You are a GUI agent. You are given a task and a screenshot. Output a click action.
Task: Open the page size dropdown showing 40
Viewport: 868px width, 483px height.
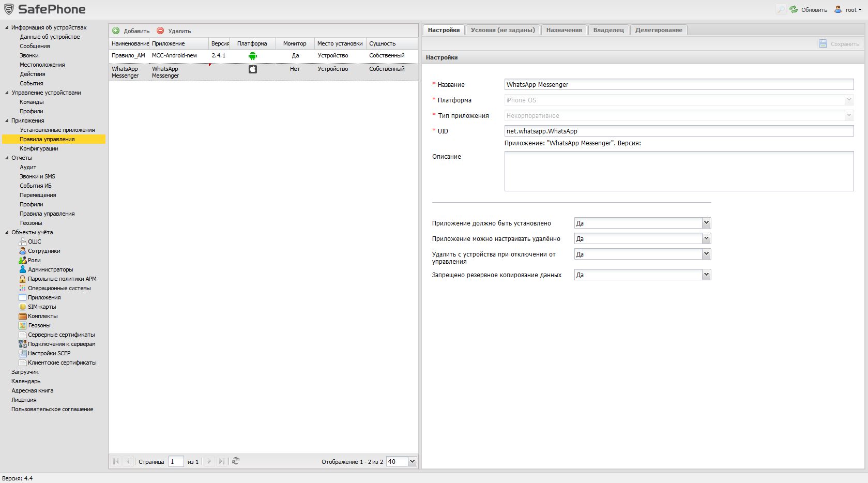pyautogui.click(x=412, y=461)
